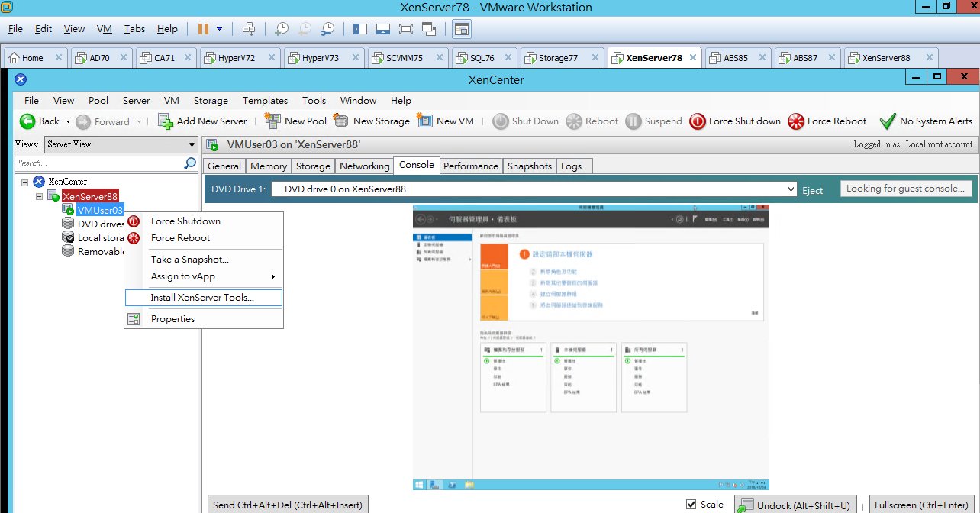
Task: Open the XenCenter Pool menu
Action: pos(98,101)
